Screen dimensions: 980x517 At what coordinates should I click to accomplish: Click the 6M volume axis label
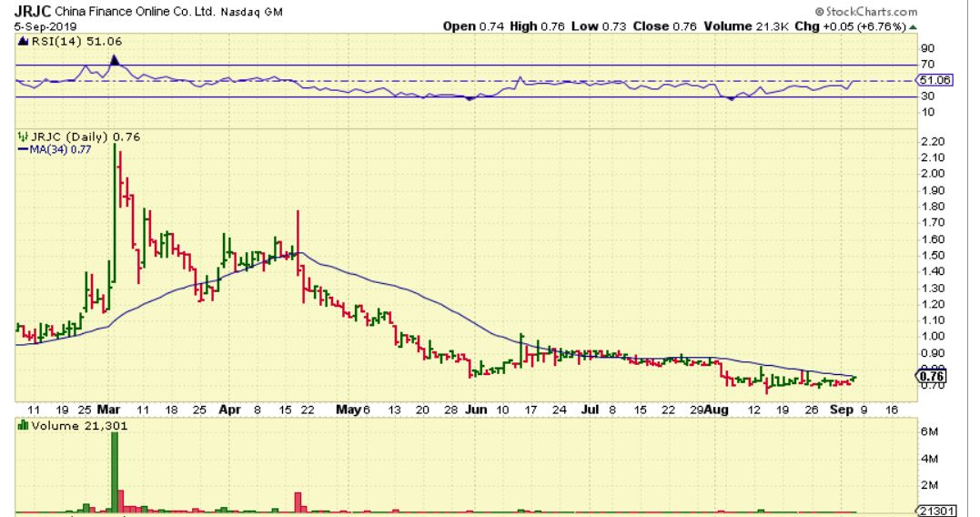929,432
